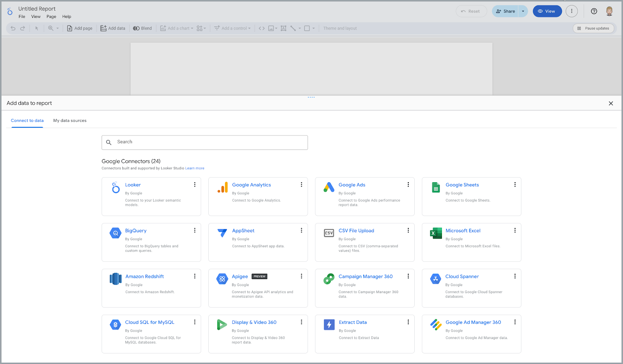This screenshot has width=623, height=364.
Task: Select the AppSheet connector title
Action: [x=243, y=230]
